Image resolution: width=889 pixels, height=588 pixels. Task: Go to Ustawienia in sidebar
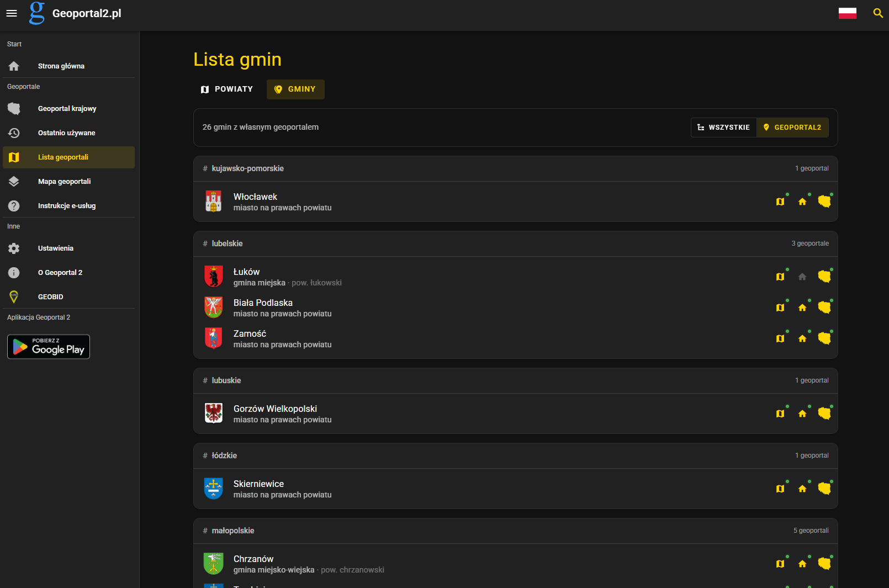coord(55,248)
